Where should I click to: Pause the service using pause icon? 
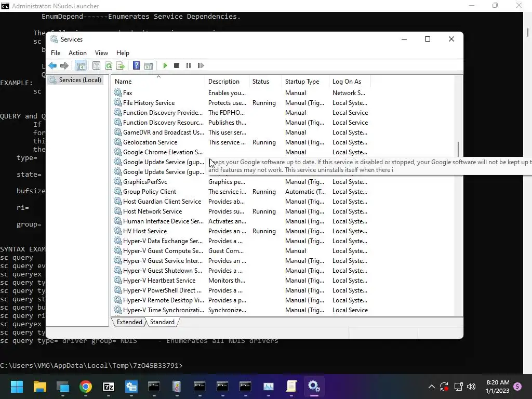pyautogui.click(x=189, y=65)
